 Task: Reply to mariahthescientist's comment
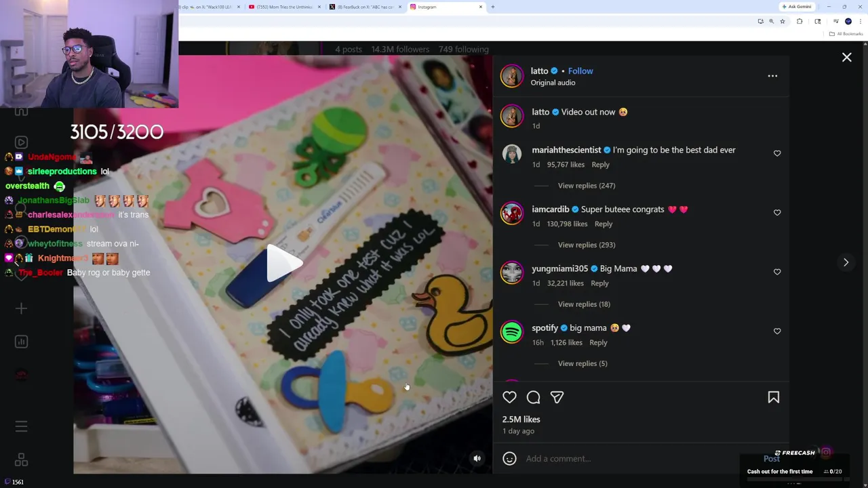point(600,165)
